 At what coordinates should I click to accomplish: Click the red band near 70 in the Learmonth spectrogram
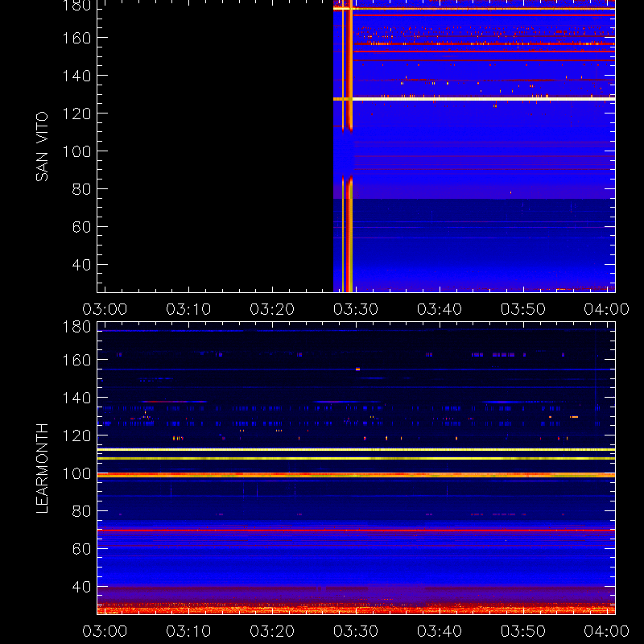click(x=356, y=530)
